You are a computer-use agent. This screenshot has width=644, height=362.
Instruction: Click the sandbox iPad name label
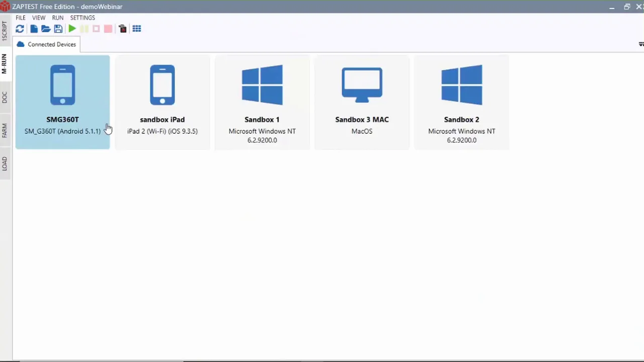point(162,120)
